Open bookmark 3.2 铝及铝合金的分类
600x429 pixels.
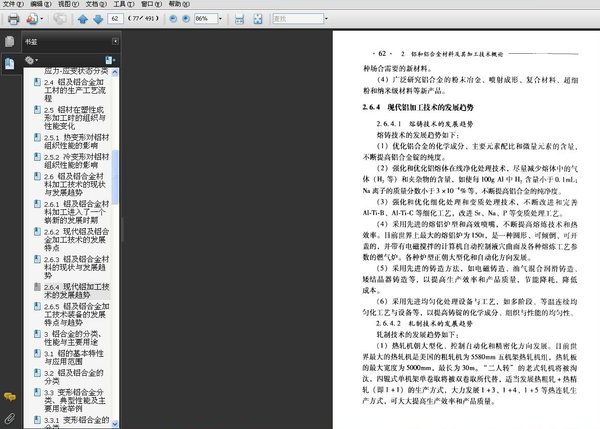pyautogui.click(x=74, y=377)
